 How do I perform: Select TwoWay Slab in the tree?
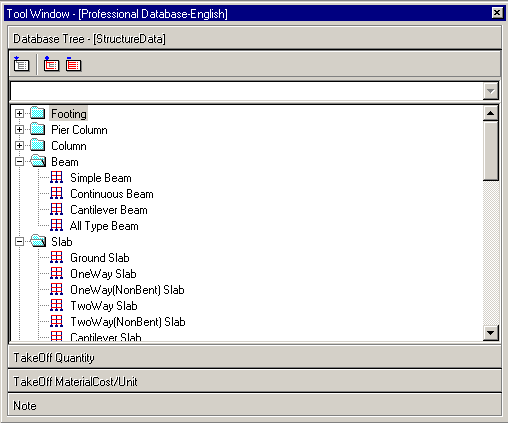coord(104,306)
